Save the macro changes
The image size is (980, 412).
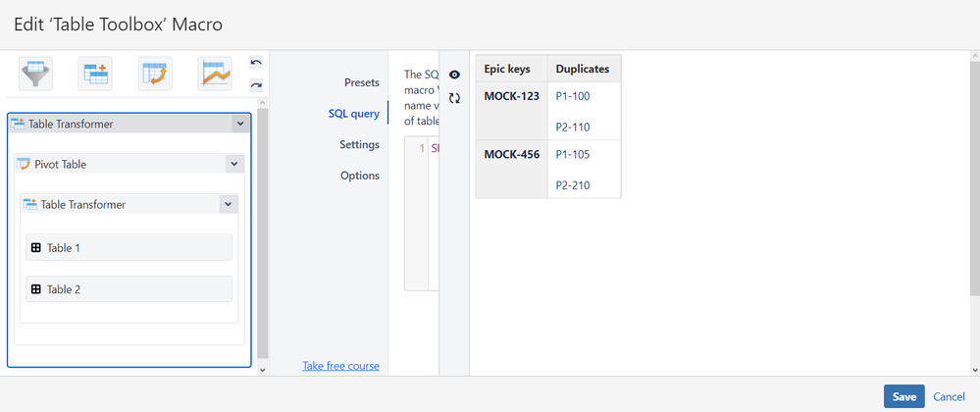click(903, 396)
